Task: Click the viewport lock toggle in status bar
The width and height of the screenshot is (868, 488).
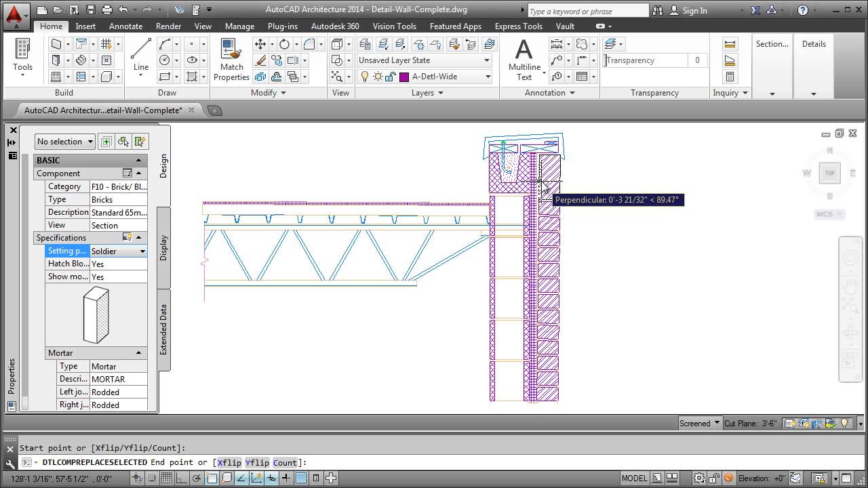Action: 818,477
